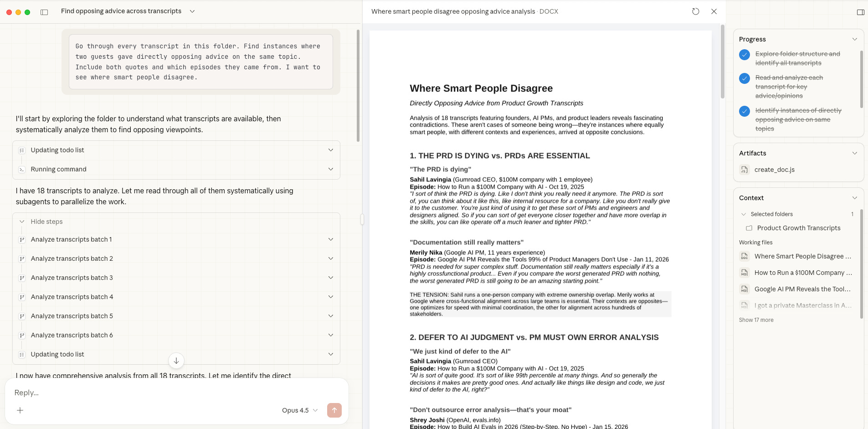868x429 pixels.
Task: Open the Product Growth Transcripts folder
Action: point(798,228)
